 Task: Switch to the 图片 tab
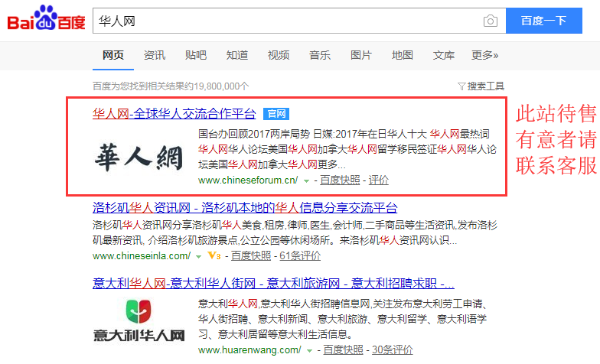click(x=361, y=55)
